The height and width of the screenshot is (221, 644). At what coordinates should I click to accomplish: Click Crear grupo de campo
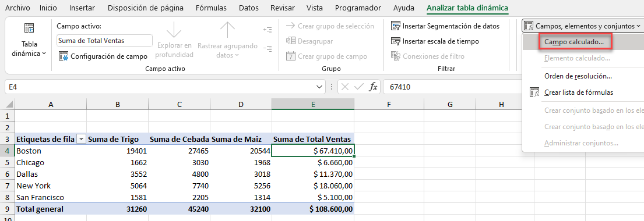point(326,56)
